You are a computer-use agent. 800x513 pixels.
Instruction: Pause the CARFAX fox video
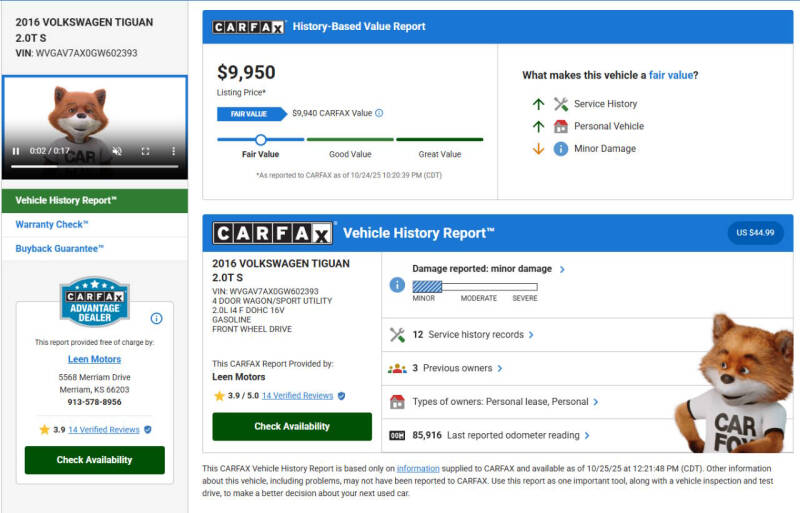[15, 151]
